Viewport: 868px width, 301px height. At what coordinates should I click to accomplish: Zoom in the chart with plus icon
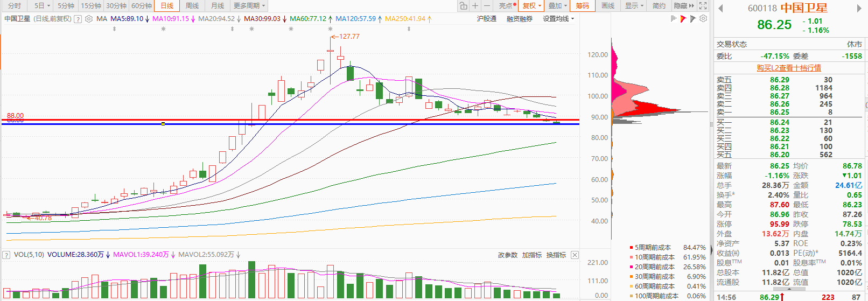point(475,6)
